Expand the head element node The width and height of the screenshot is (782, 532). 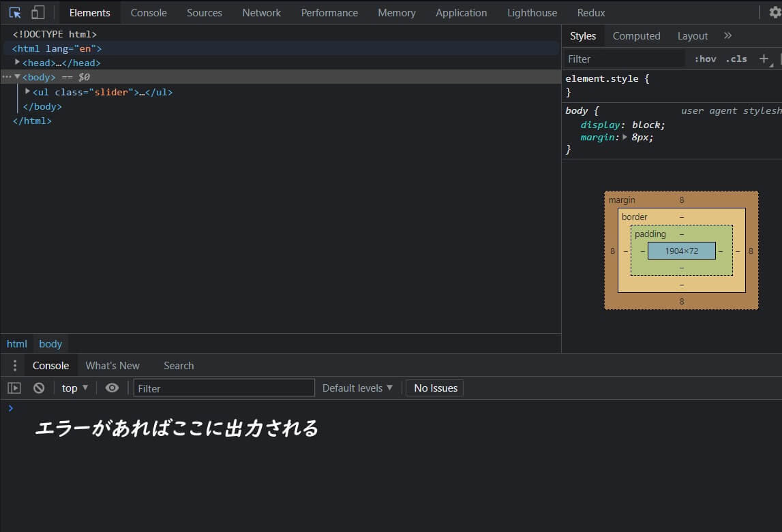click(x=18, y=63)
